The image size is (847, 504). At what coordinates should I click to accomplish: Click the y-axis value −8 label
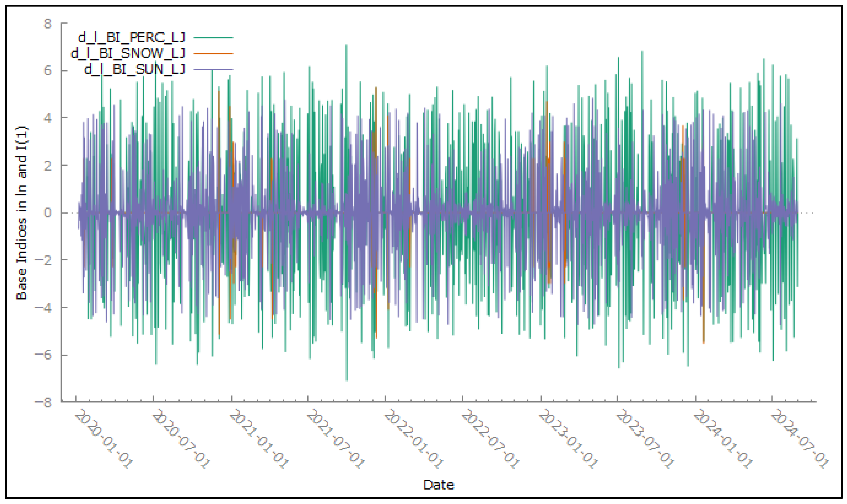pos(43,403)
